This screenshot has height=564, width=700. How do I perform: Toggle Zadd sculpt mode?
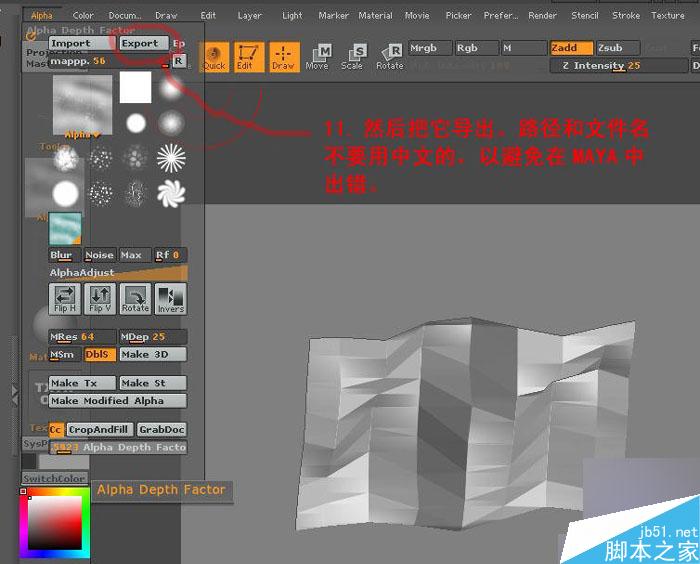(x=572, y=48)
